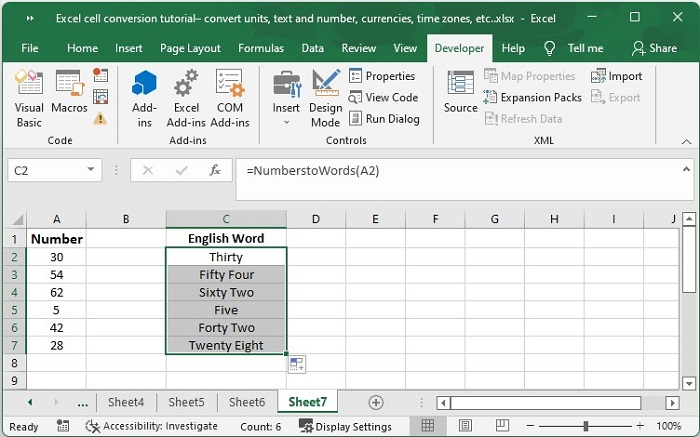
Task: Open the Name Box dropdown
Action: [x=91, y=171]
